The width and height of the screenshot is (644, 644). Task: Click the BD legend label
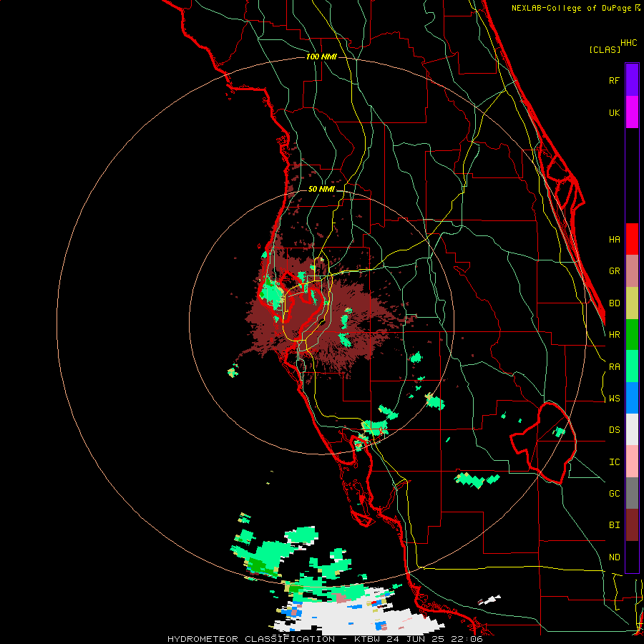point(614,303)
